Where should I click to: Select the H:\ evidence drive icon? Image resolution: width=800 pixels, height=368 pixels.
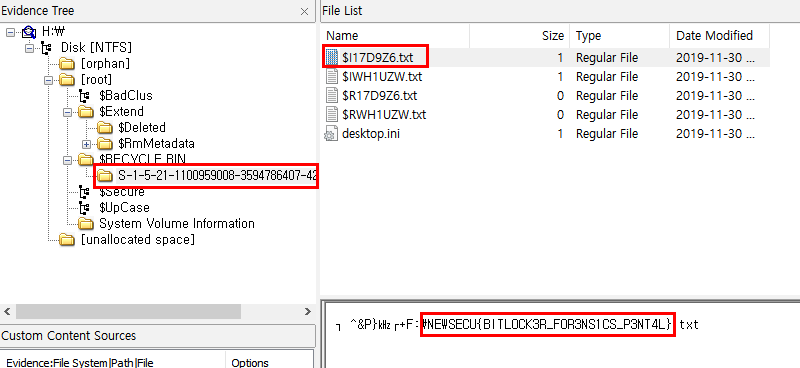(29, 32)
